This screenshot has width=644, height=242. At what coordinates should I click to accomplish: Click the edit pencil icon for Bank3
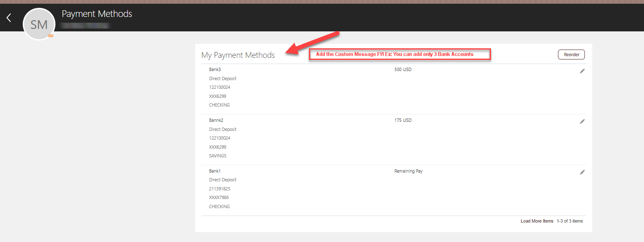[x=582, y=71]
